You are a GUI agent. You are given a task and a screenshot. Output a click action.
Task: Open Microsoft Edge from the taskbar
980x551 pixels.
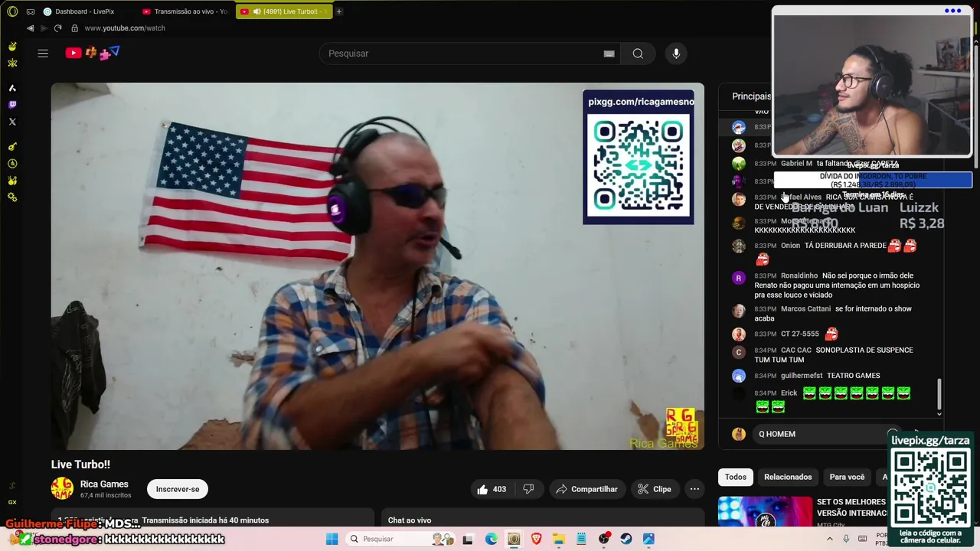(x=491, y=539)
